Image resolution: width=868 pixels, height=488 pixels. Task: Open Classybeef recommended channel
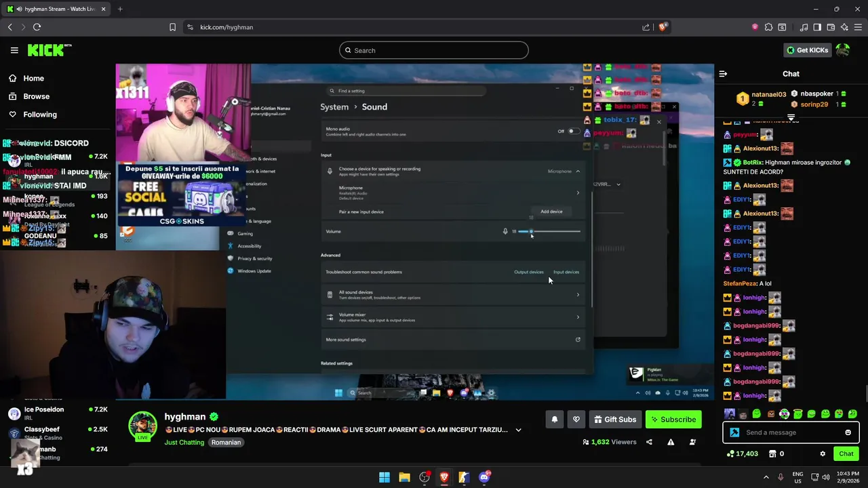58,433
